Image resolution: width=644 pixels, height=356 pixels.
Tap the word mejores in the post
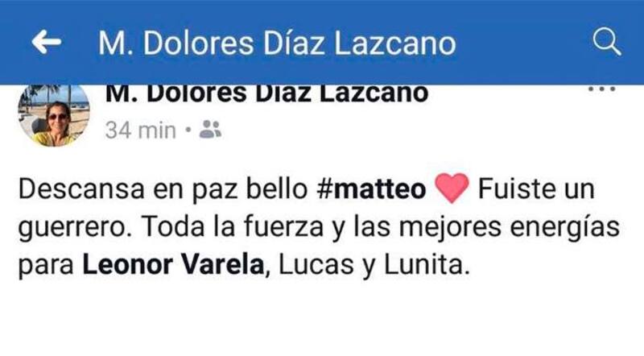[x=450, y=228]
